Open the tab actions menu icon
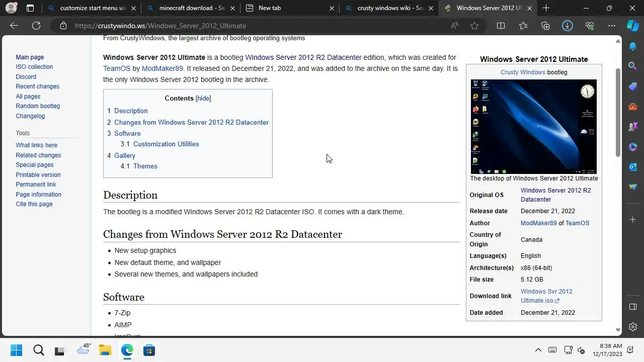 (x=30, y=8)
